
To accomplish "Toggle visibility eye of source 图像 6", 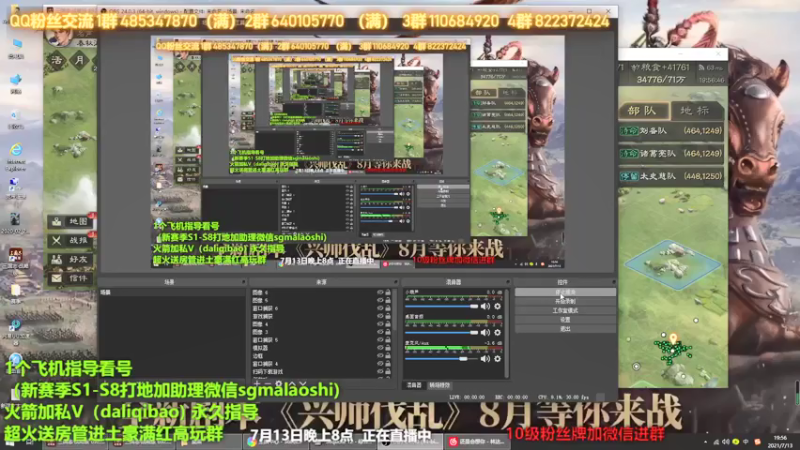I will (x=380, y=293).
